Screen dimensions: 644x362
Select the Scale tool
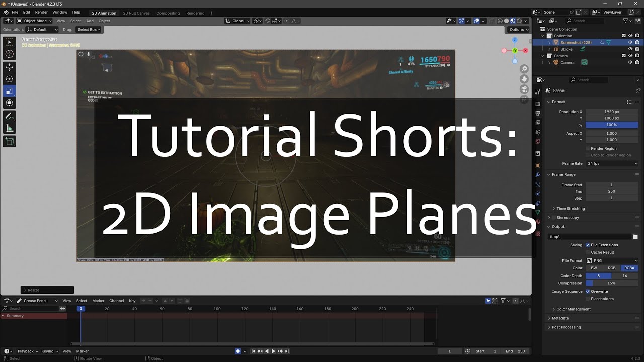coord(10,91)
